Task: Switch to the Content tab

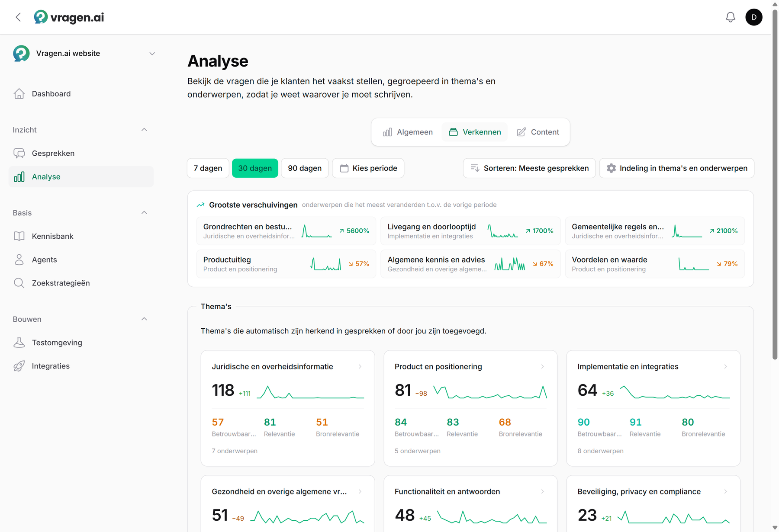Action: pos(538,132)
